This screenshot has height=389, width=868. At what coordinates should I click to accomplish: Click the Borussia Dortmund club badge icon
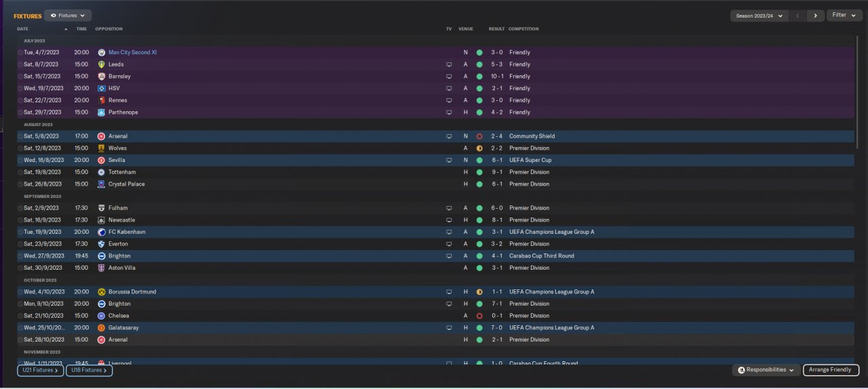(x=102, y=292)
